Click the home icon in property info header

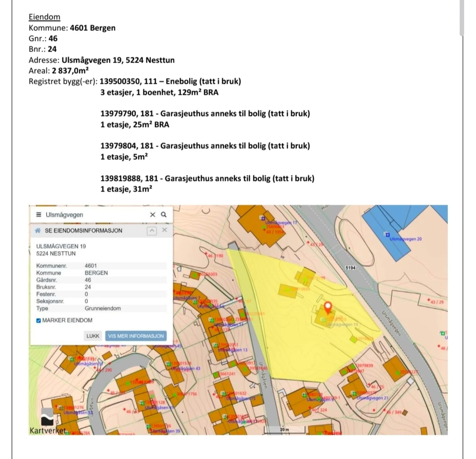[38, 231]
